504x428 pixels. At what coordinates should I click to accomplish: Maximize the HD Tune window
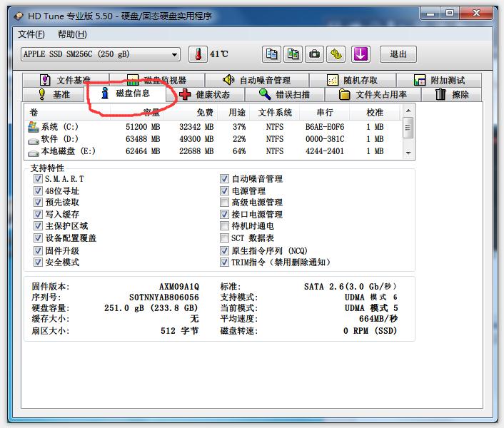[449, 13]
